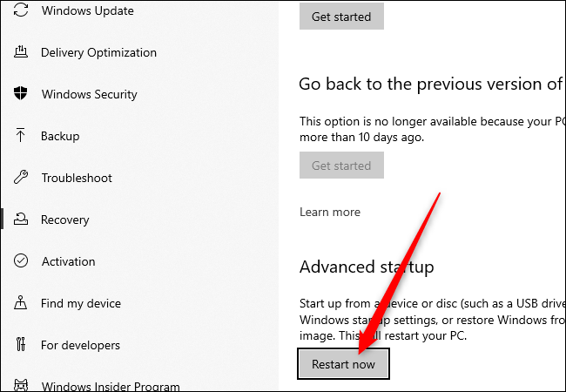Click the For developers sliders icon
The image size is (566, 392).
pos(20,345)
